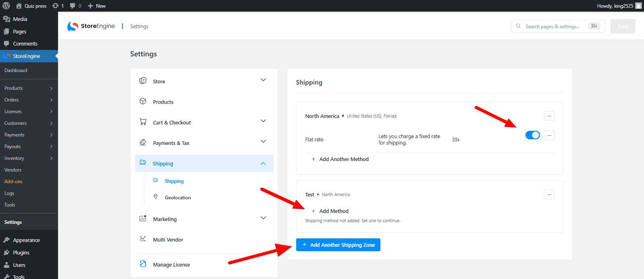Open the StoreEngine Dashboard submenu
This screenshot has height=279, width=644.
[x=16, y=70]
